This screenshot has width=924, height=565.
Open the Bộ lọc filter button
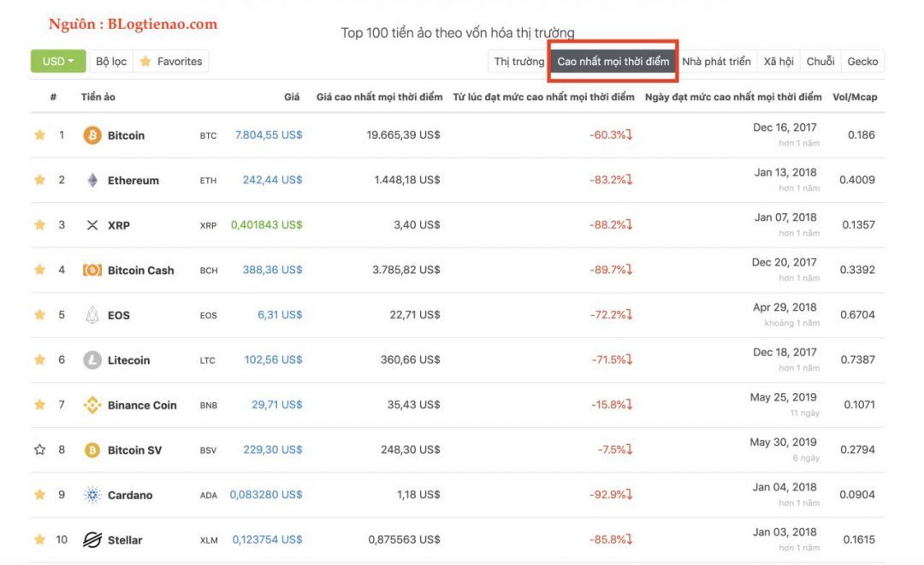pyautogui.click(x=110, y=62)
